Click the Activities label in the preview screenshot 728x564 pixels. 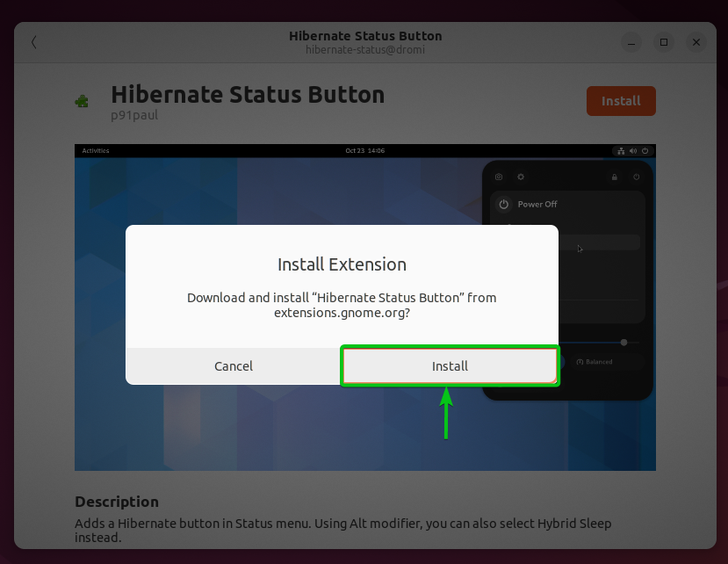(x=96, y=150)
